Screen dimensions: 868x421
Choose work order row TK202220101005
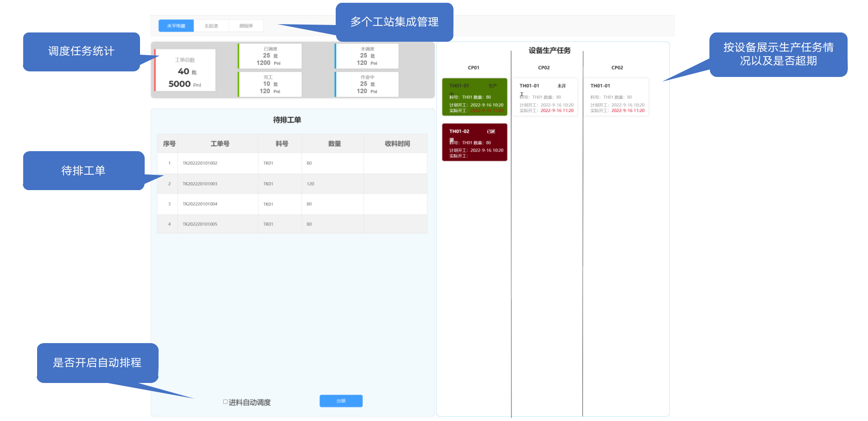(200, 224)
